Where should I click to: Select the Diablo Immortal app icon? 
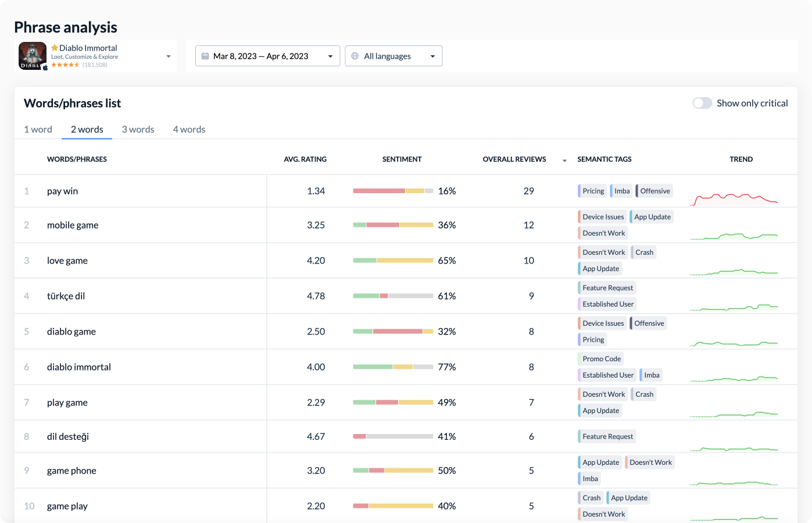click(31, 56)
